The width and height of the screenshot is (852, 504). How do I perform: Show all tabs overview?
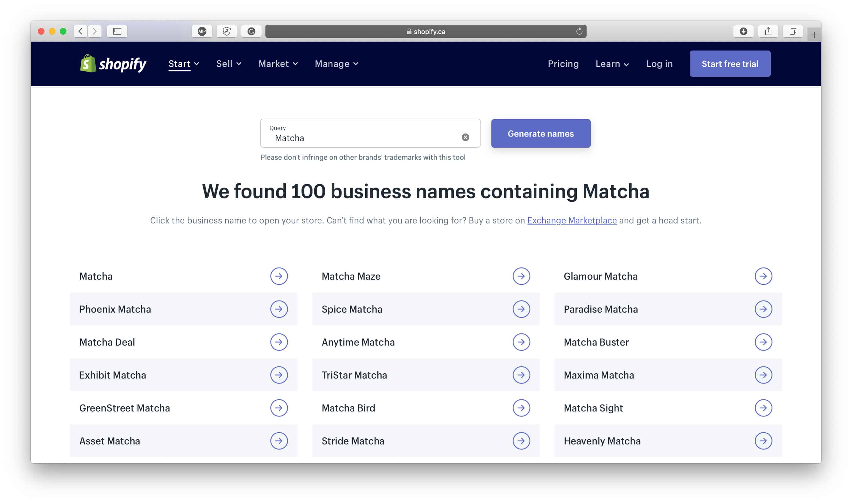point(792,31)
